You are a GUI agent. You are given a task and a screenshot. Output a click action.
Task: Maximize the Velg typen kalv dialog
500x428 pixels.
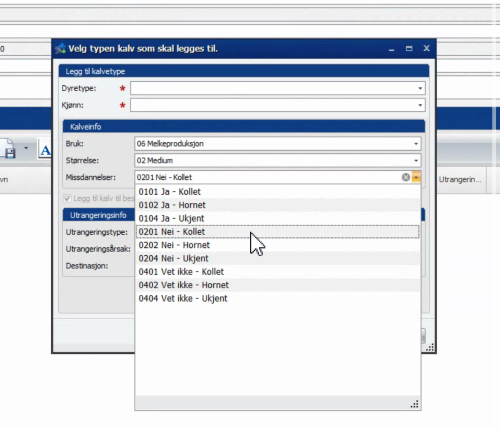coord(409,49)
